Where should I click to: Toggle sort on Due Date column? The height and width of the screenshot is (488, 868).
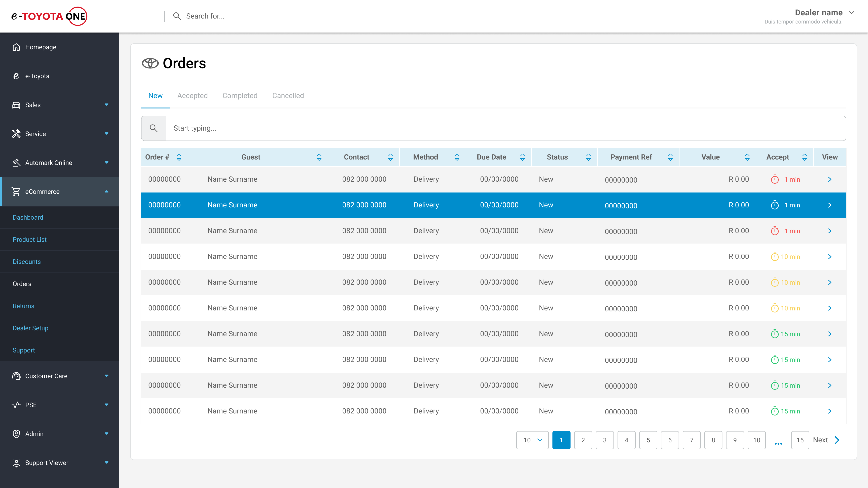pyautogui.click(x=522, y=157)
